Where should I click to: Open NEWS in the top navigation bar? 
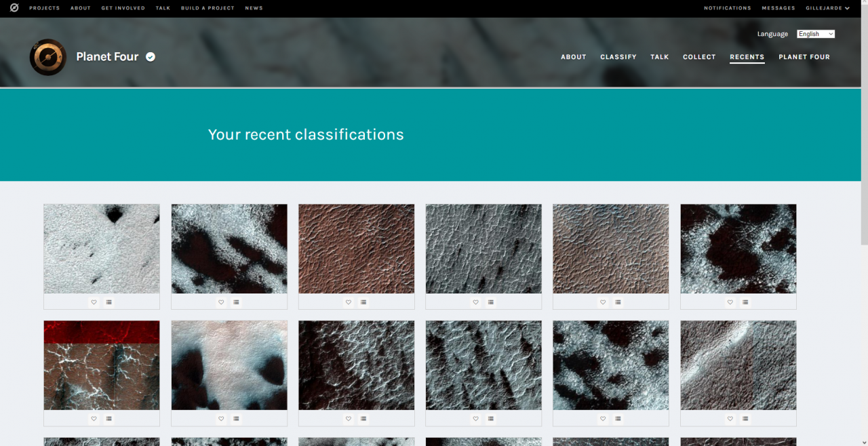[x=254, y=8]
